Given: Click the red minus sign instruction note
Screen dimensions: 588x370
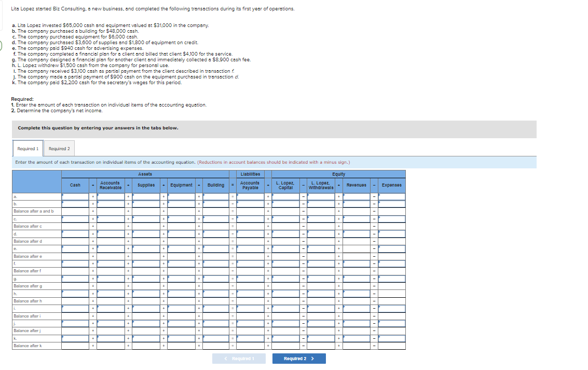Looking at the screenshot, I should pyautogui.click(x=274, y=162).
